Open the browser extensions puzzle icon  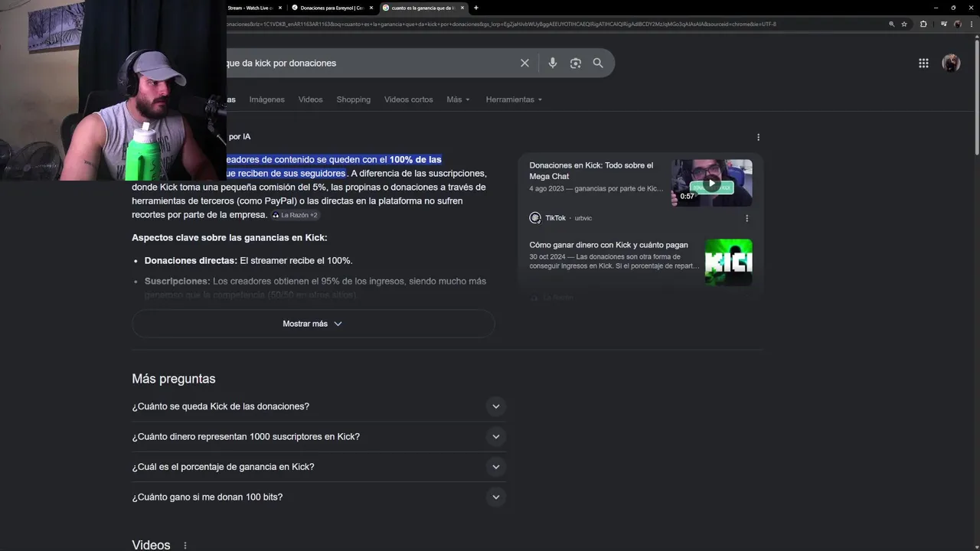[x=923, y=24]
